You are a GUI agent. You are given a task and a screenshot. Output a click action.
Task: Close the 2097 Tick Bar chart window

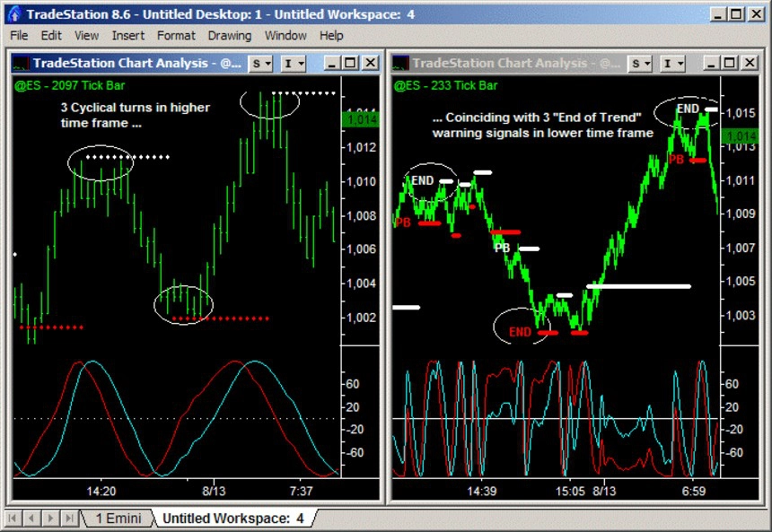click(370, 63)
